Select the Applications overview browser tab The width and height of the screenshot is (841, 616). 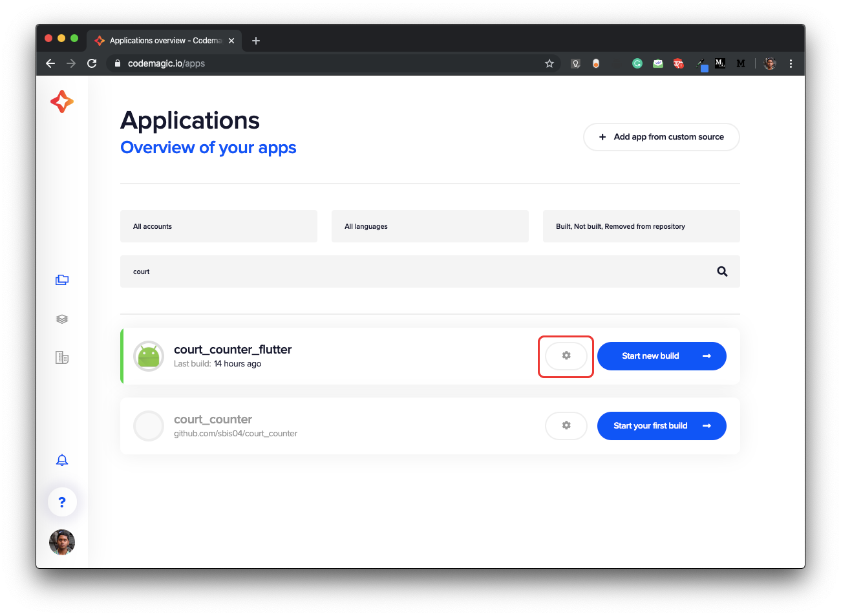[165, 41]
